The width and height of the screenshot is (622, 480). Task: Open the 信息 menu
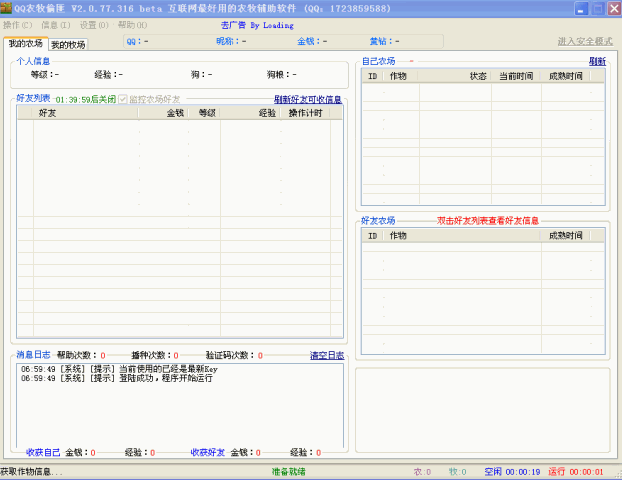(56, 25)
